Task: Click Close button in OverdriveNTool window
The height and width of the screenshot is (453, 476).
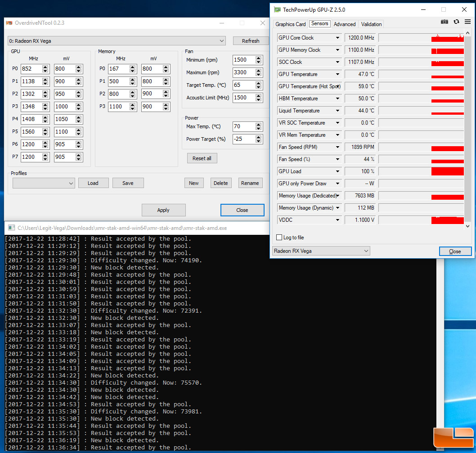Action: tap(242, 210)
